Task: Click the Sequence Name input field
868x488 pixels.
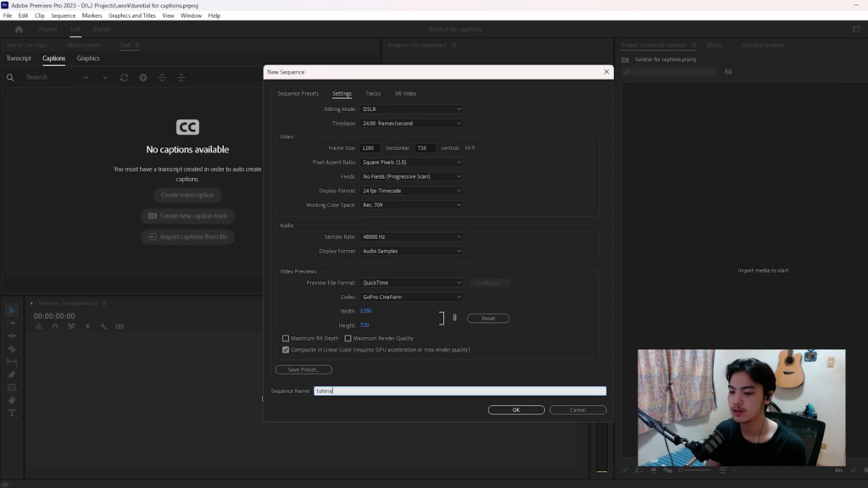Action: coord(460,391)
